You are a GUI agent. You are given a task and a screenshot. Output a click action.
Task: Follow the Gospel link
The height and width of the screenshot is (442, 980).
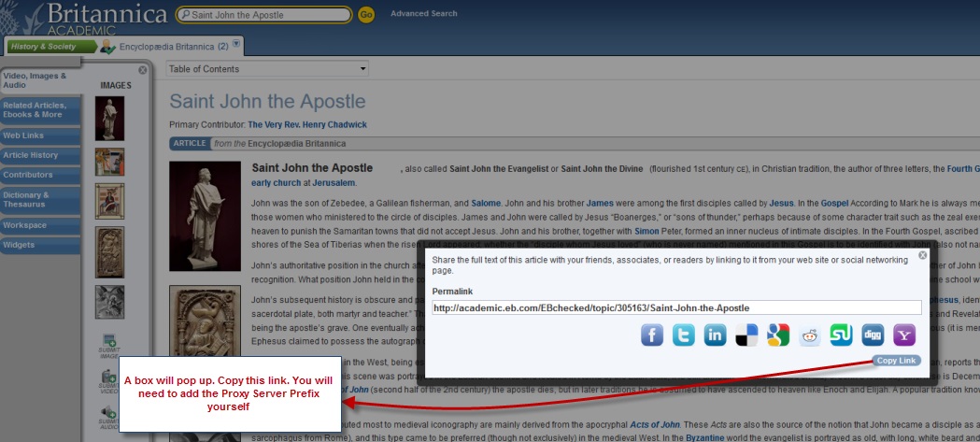[x=833, y=203]
